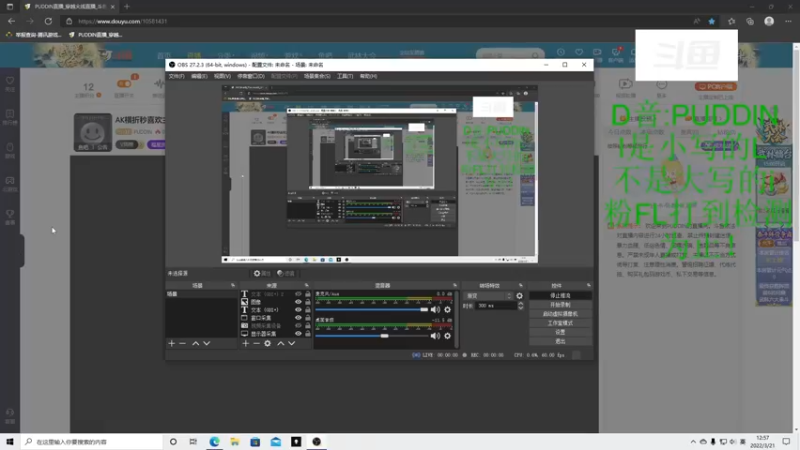
Task: Open the OBS Scene Collection menu
Action: pos(317,76)
